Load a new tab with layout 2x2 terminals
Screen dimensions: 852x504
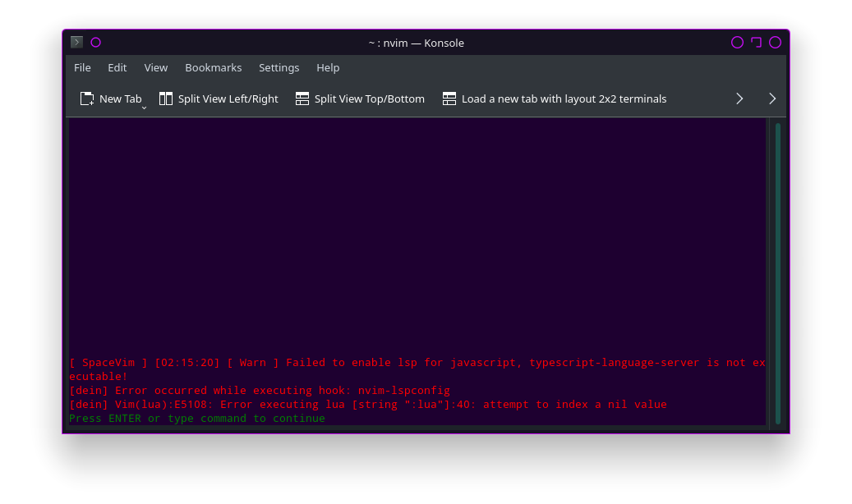click(x=564, y=99)
